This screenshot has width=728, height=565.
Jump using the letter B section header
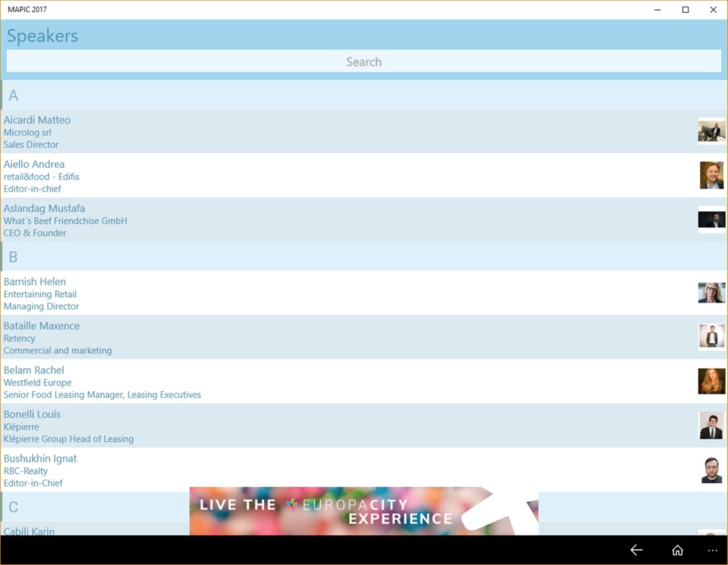[x=363, y=256]
